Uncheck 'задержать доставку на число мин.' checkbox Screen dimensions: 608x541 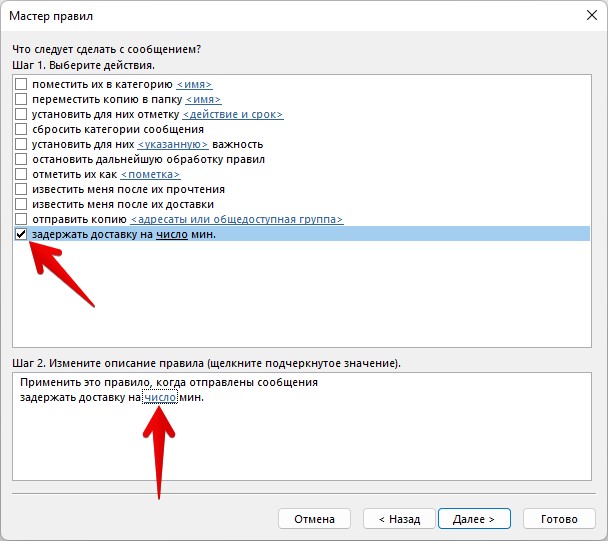pyautogui.click(x=21, y=234)
